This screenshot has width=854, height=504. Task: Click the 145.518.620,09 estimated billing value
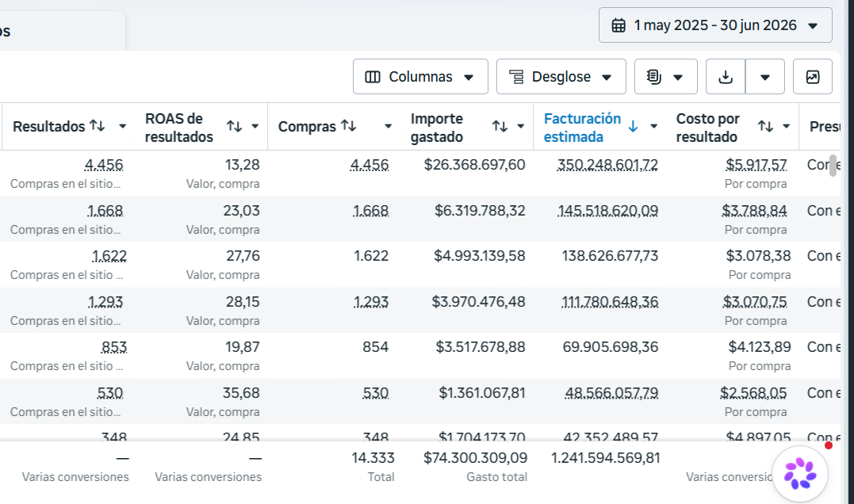(x=608, y=211)
